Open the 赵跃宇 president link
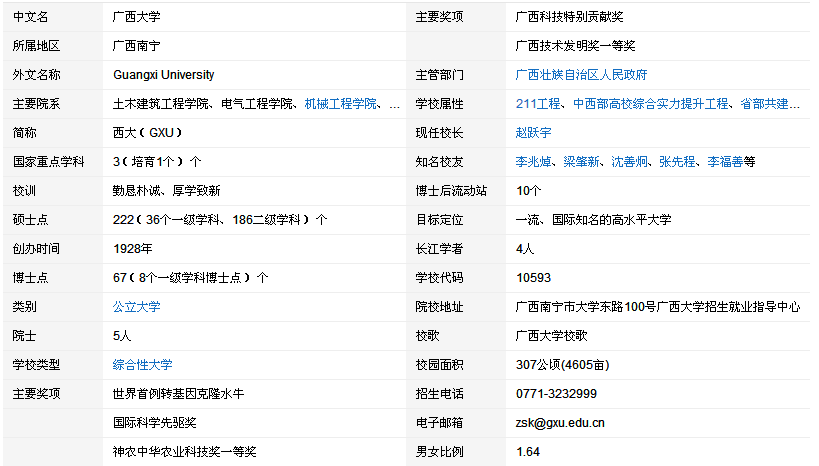 coord(533,133)
